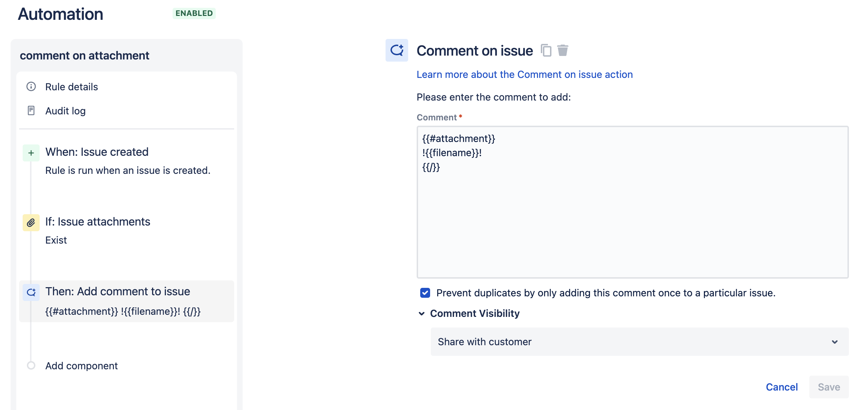Click the Cancel button
The image size is (868, 410).
coord(782,387)
